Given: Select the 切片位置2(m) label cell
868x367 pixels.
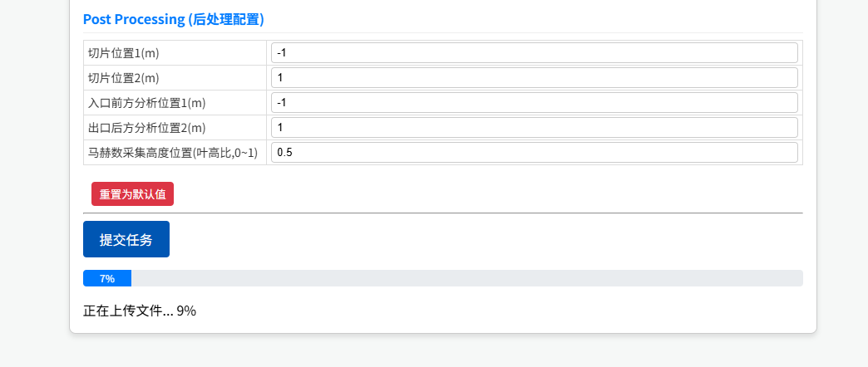Looking at the screenshot, I should click(124, 78).
